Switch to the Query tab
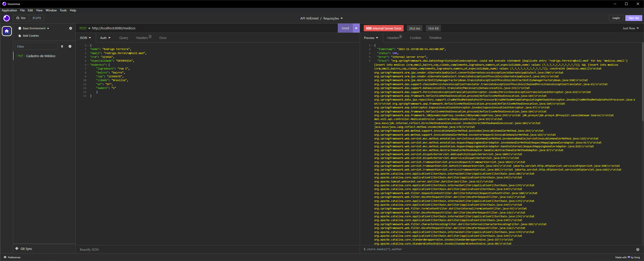This screenshot has height=261, width=644. click(124, 38)
